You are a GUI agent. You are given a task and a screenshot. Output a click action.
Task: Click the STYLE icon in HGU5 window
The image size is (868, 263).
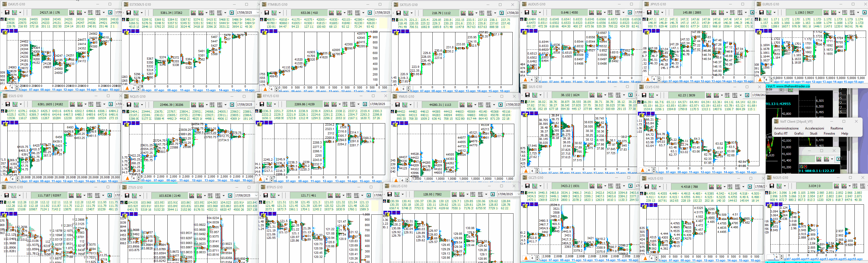pyautogui.click(x=719, y=186)
